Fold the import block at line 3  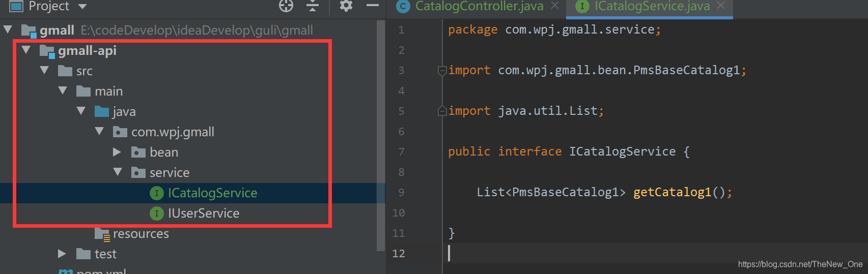point(442,71)
